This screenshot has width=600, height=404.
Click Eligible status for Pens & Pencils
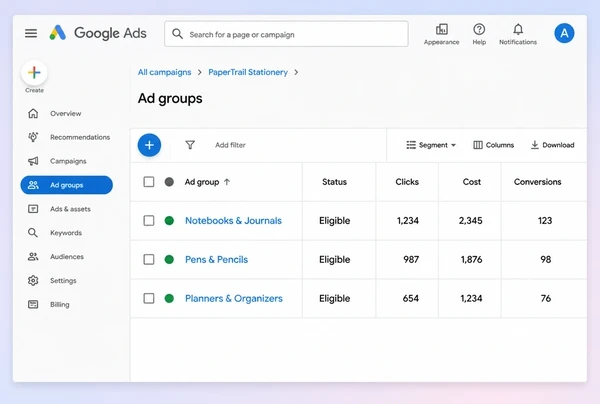click(334, 260)
